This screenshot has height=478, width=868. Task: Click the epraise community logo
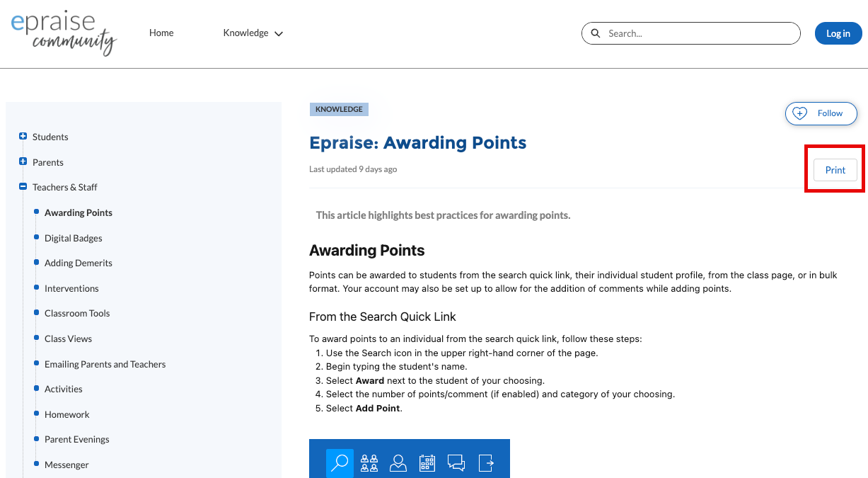63,33
